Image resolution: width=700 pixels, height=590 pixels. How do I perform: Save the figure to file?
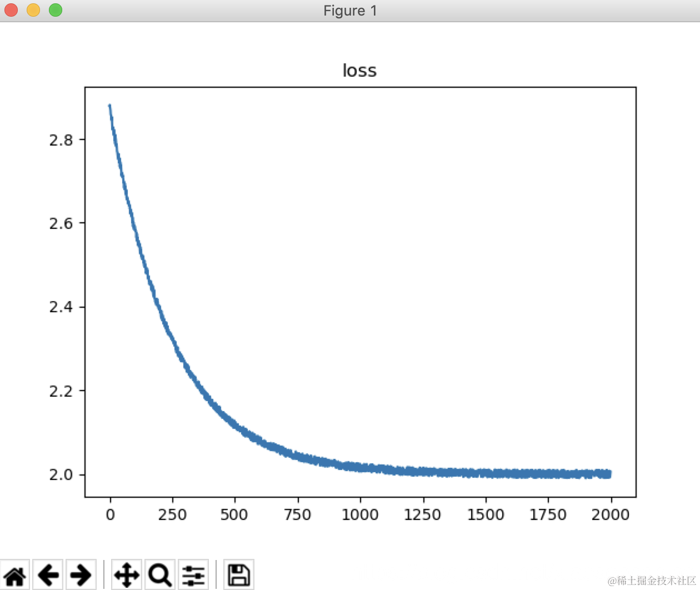click(239, 575)
